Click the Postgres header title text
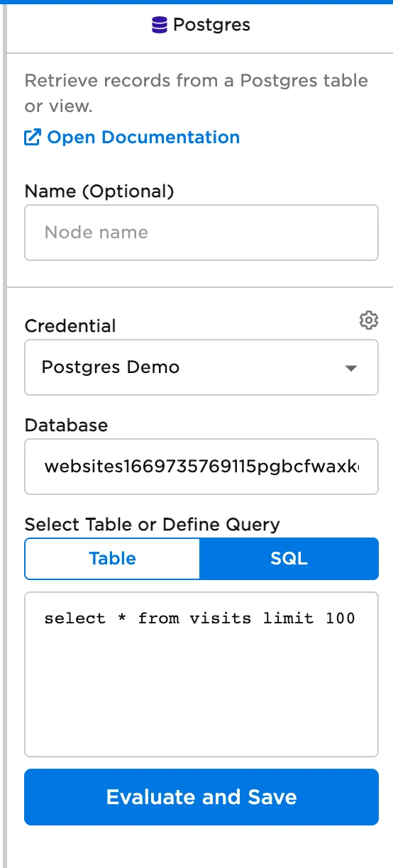The image size is (393, 868). pyautogui.click(x=211, y=26)
